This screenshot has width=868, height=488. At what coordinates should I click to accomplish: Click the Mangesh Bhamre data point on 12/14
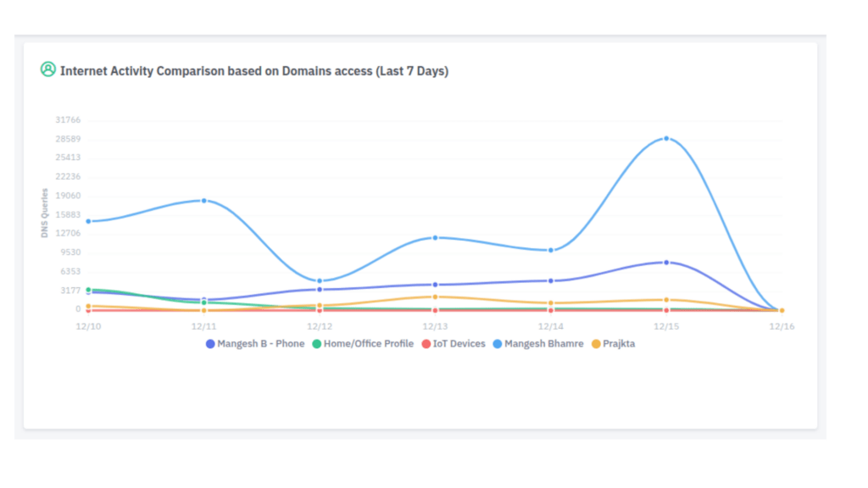click(x=551, y=250)
